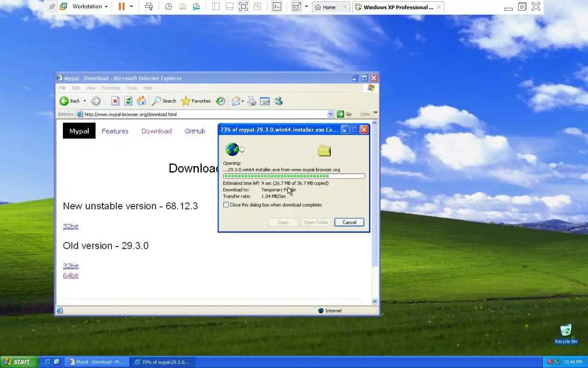Open the Help menu in Internet Explorer
The image size is (588, 368).
[147, 88]
